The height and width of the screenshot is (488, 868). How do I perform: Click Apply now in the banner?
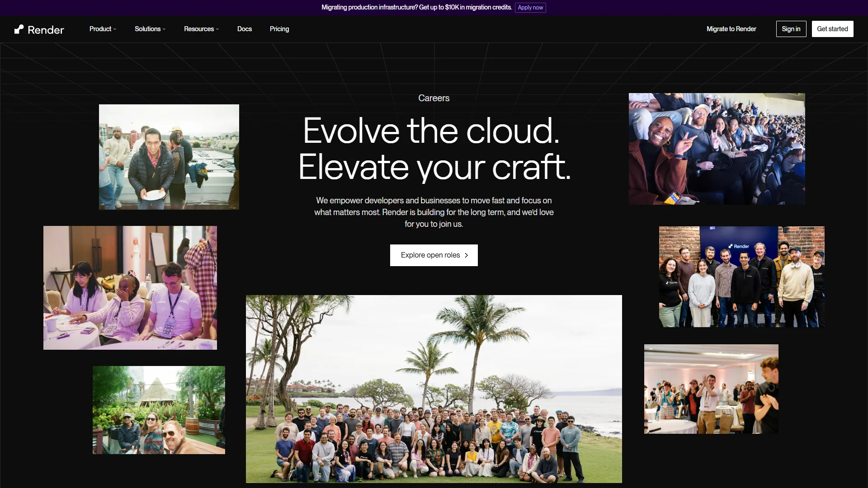point(530,8)
